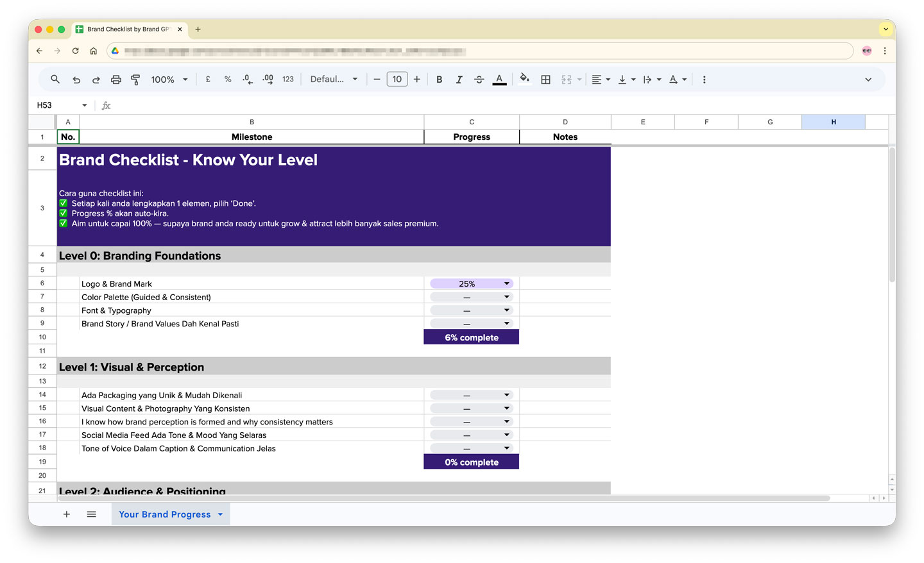Select column H header
Viewport: 924px width, 563px height.
click(x=834, y=122)
